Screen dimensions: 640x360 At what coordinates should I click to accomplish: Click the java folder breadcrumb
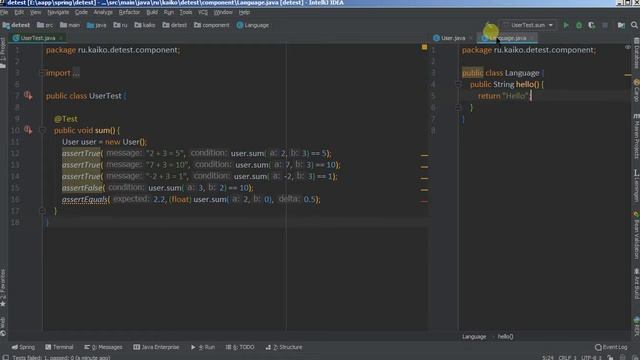click(x=96, y=25)
